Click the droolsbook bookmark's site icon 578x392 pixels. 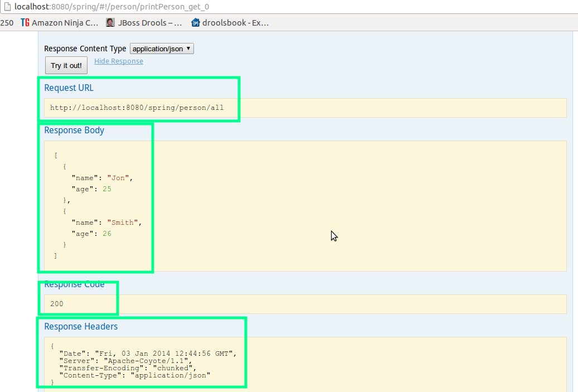[x=195, y=23]
